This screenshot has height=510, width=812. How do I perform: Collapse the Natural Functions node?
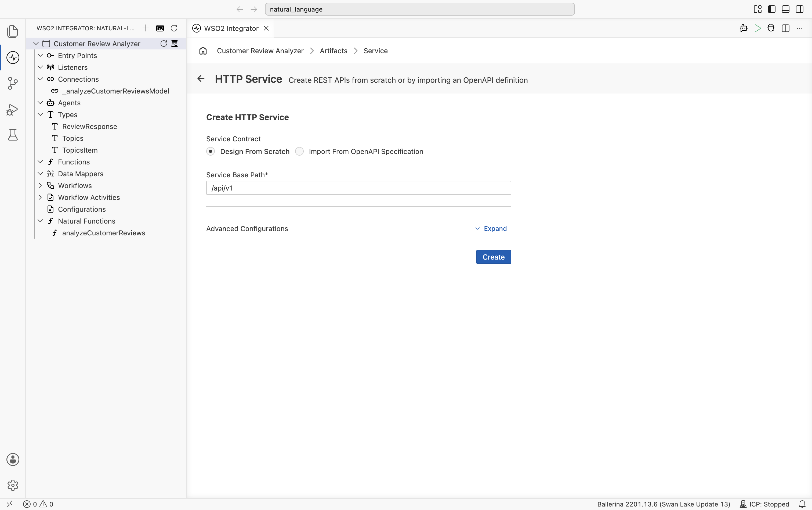40,221
